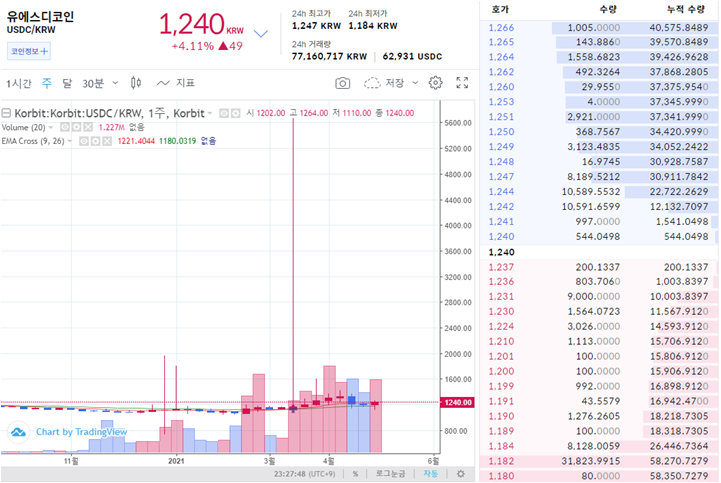Image resolution: width=721 pixels, height=483 pixels.
Task: Enter fullscreen chart mode
Action: click(x=462, y=83)
